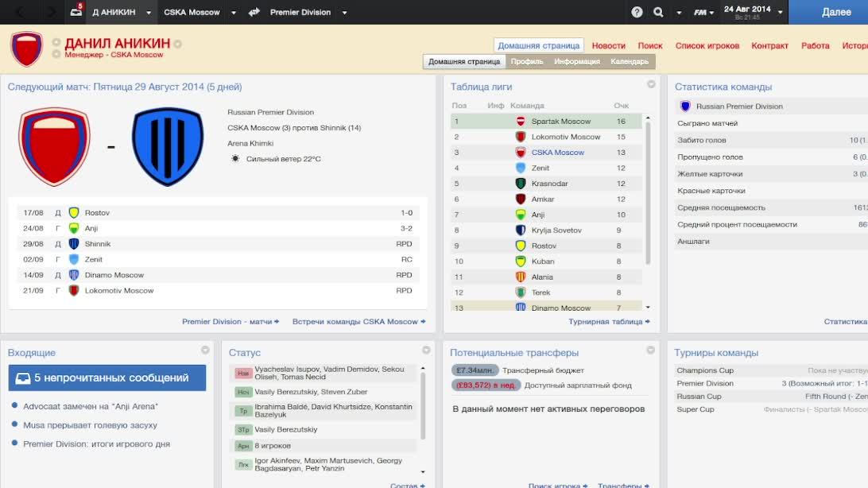
Task: Click the £7.34млн transfer budget badge
Action: [475, 370]
